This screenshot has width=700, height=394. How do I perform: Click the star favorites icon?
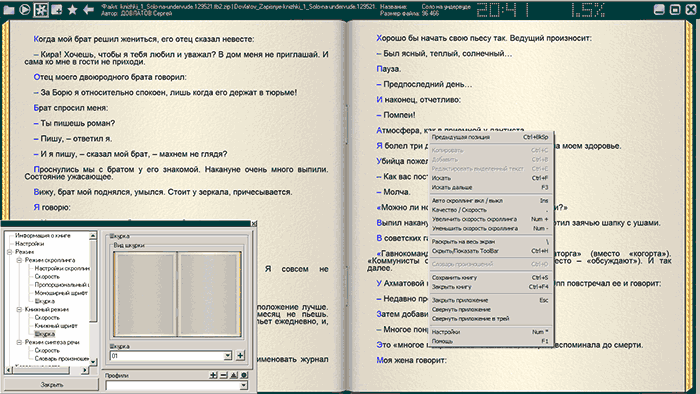coord(72,9)
